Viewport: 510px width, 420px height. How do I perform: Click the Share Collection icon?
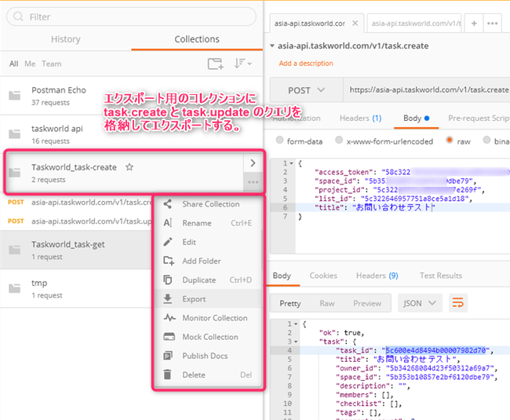tap(167, 204)
